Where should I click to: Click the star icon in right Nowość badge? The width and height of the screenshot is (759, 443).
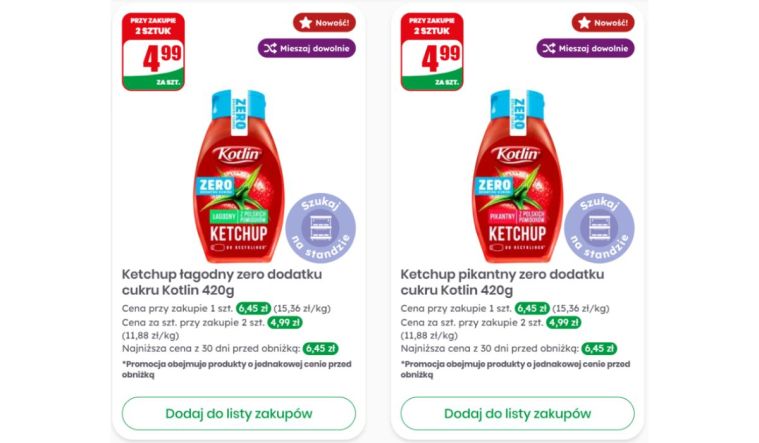584,23
